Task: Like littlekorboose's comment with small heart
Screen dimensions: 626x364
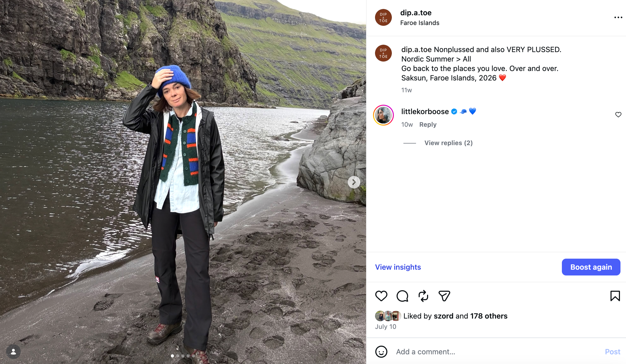Action: coord(618,115)
